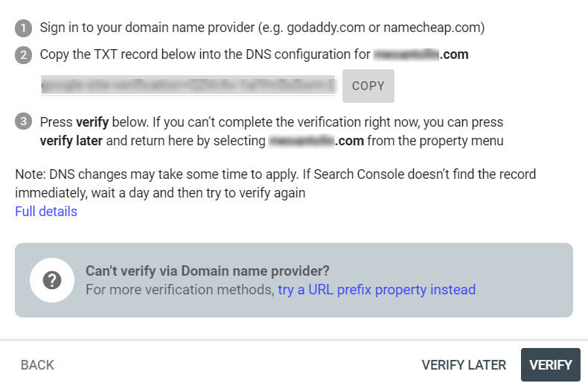Go back with the BACK button

click(x=37, y=365)
